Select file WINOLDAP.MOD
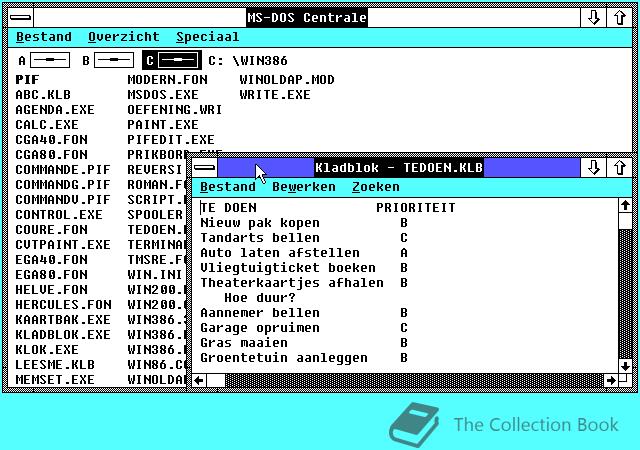 [287, 80]
